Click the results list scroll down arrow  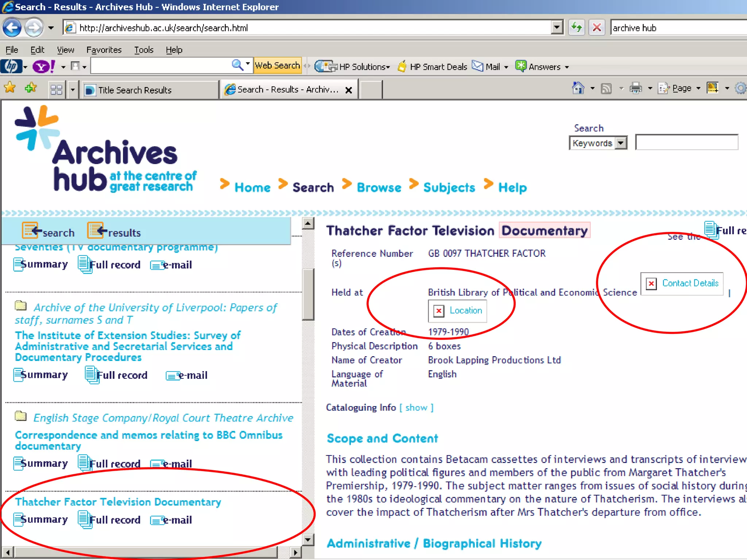(x=308, y=540)
